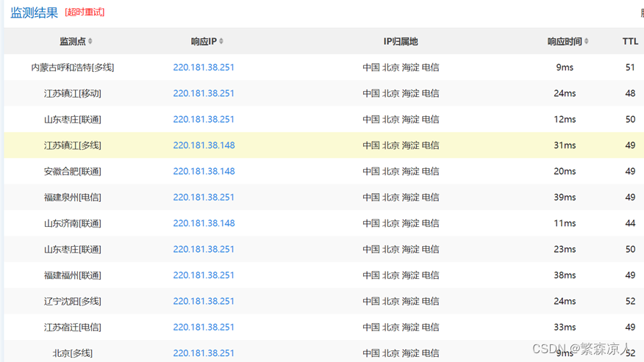Click the TTL column header
Screen dimensions: 644x362
point(630,41)
